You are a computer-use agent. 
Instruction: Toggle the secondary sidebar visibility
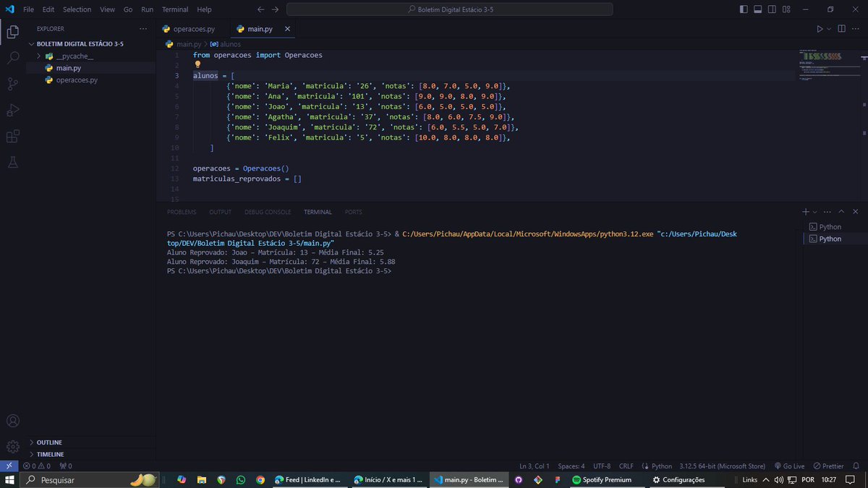771,9
